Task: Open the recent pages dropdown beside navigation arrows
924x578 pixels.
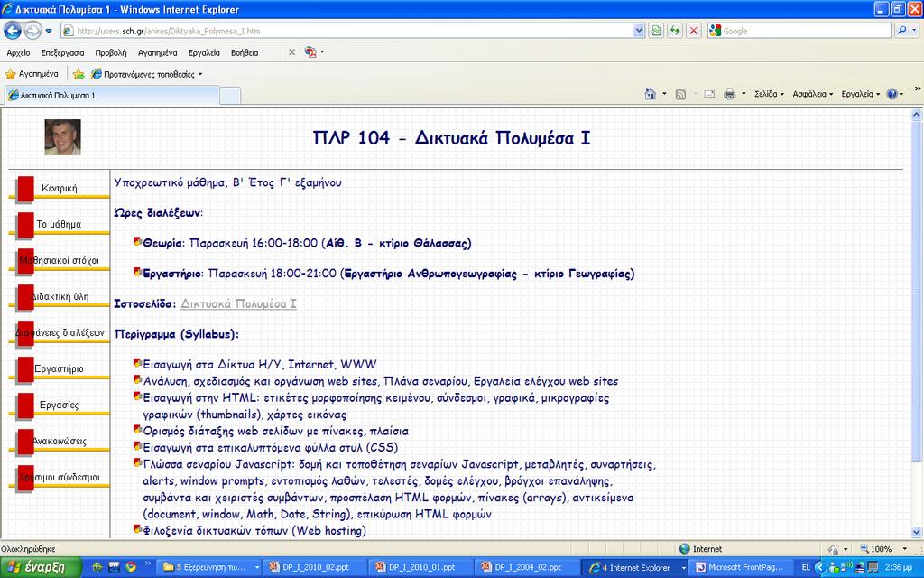Action: [x=49, y=31]
